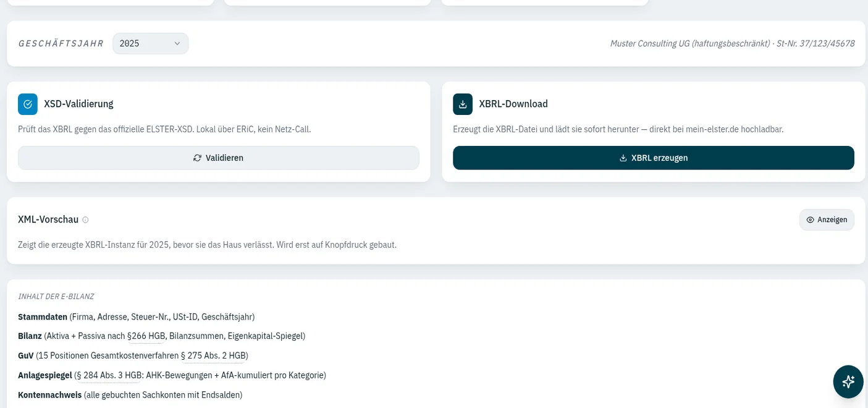Click the Muster Consulting UG company text

point(732,43)
